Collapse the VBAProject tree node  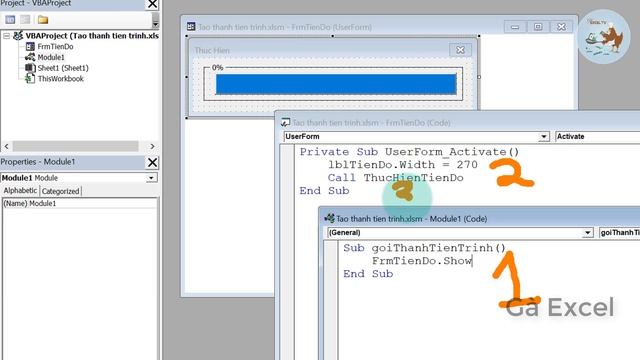pos(7,36)
